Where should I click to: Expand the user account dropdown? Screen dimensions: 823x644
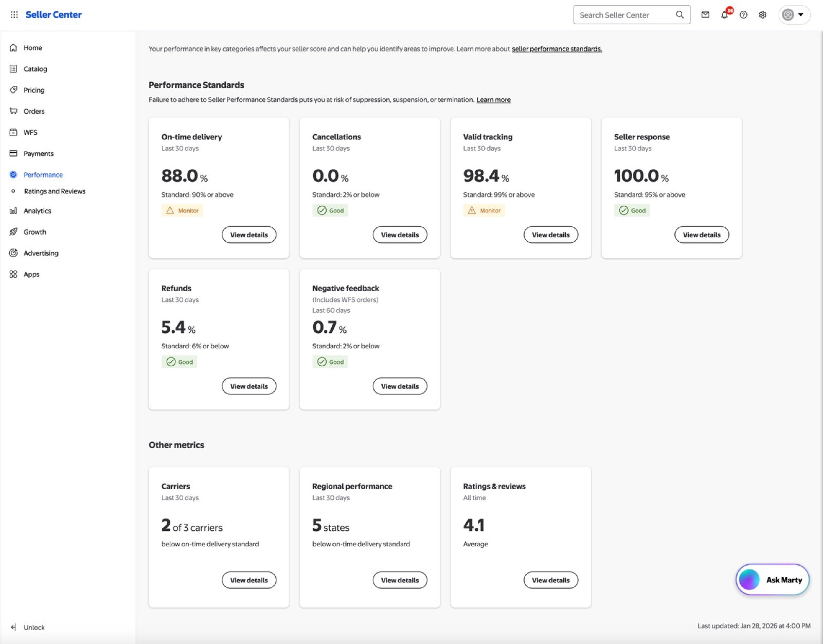click(x=794, y=15)
